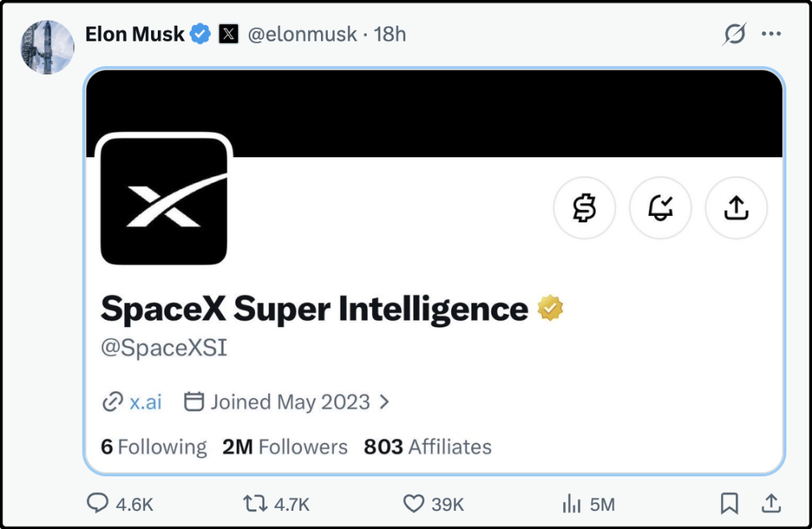View the 803 Affiliates list
This screenshot has height=529, width=812.
(x=428, y=447)
